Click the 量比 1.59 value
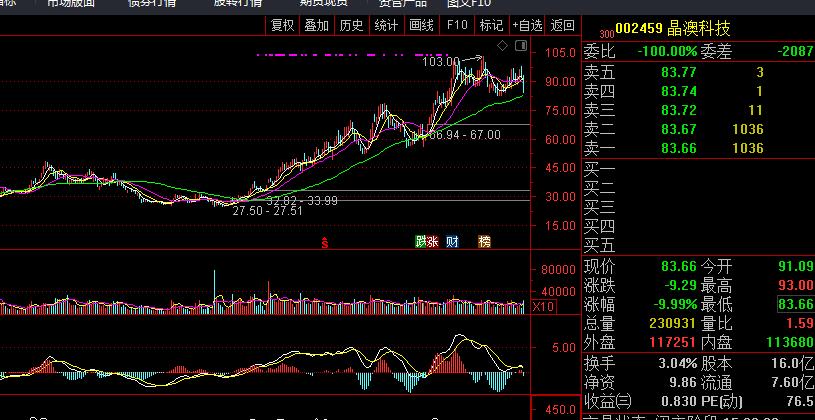The height and width of the screenshot is (420, 815). coord(801,323)
